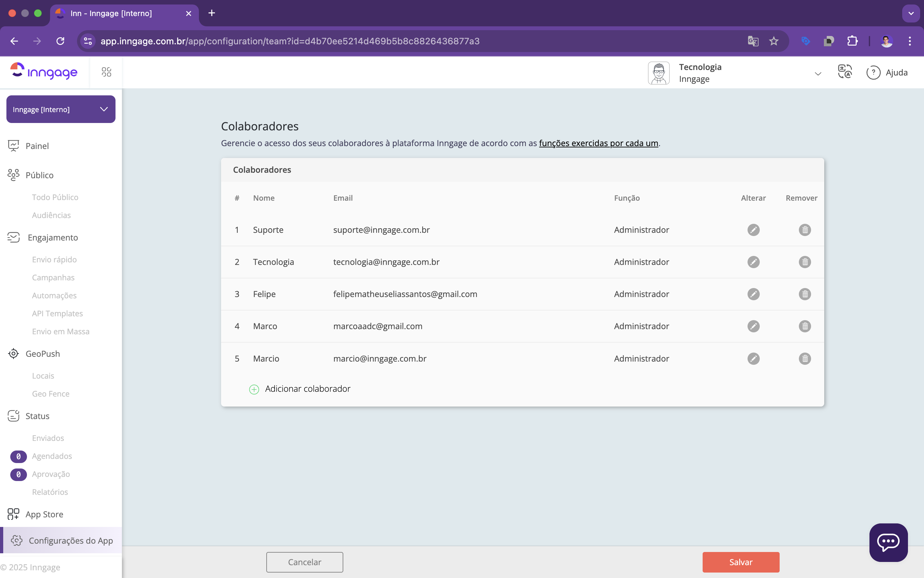Click the Cancelar button
Image resolution: width=924 pixels, height=578 pixels.
(305, 562)
